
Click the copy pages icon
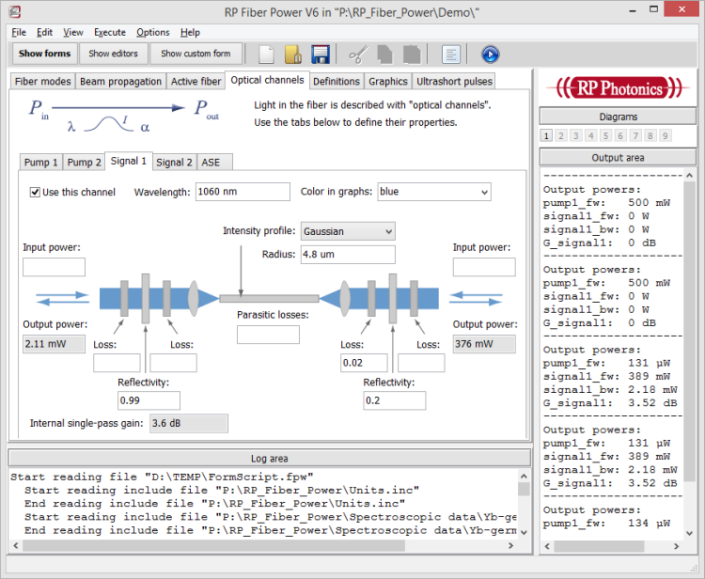click(385, 54)
